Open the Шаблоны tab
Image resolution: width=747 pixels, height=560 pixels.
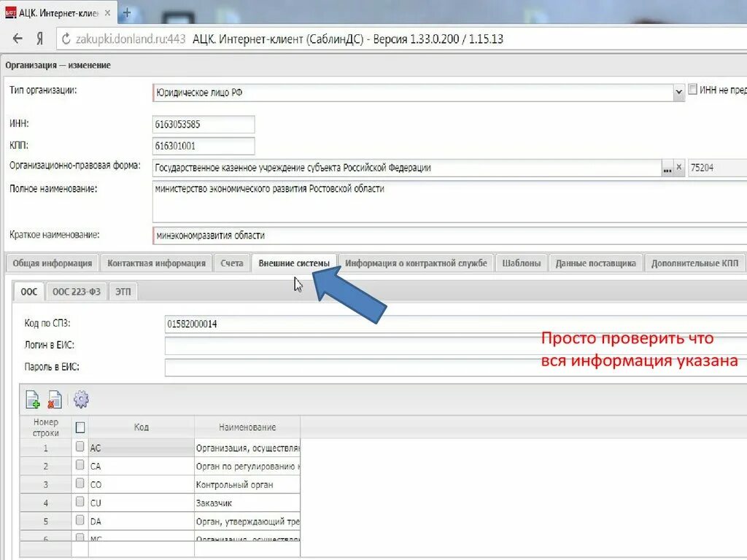point(521,262)
